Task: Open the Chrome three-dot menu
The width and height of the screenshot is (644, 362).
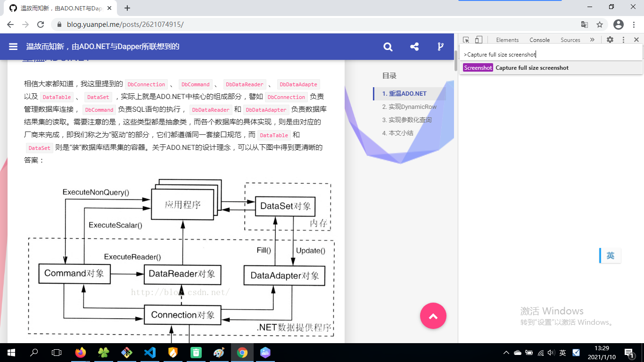Action: tap(634, 25)
